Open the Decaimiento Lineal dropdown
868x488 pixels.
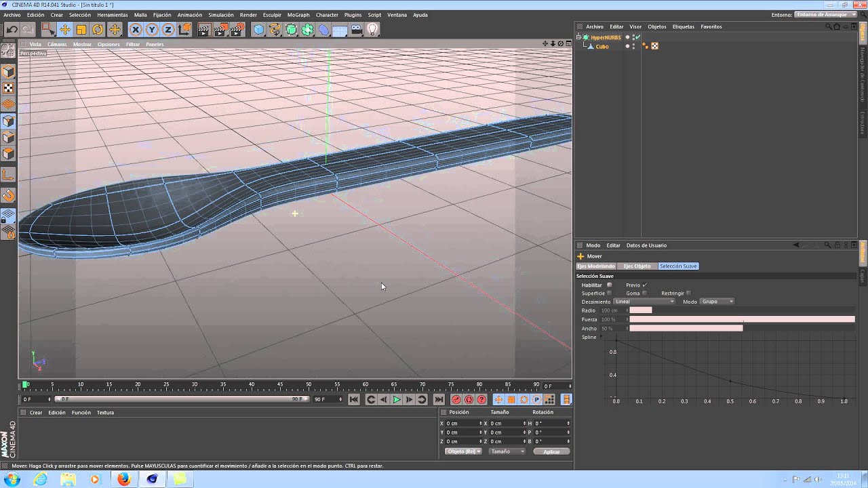click(644, 302)
